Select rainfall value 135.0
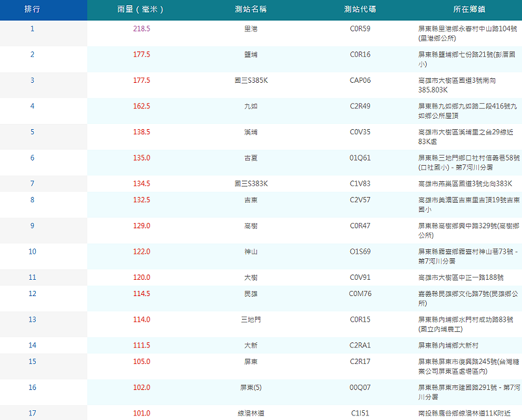The height and width of the screenshot is (420, 522). click(x=142, y=158)
